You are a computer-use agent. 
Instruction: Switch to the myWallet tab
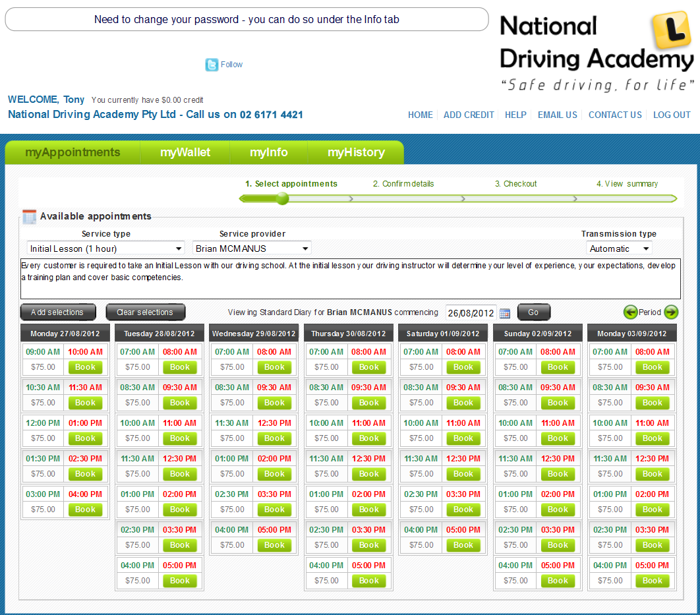pyautogui.click(x=185, y=152)
